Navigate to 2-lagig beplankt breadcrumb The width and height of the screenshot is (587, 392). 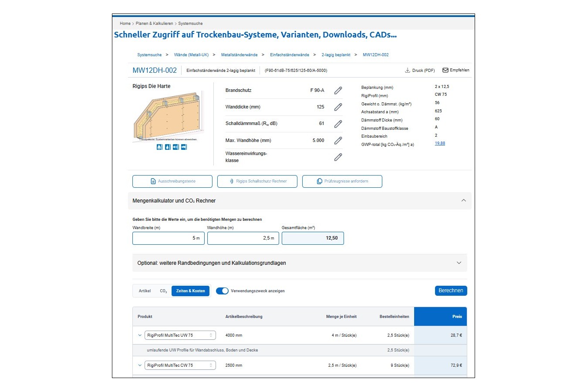coord(336,55)
